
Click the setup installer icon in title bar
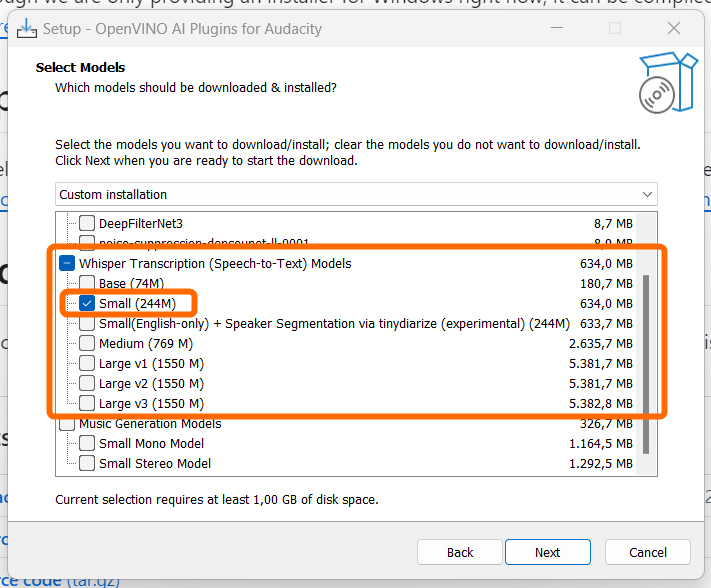(27, 29)
